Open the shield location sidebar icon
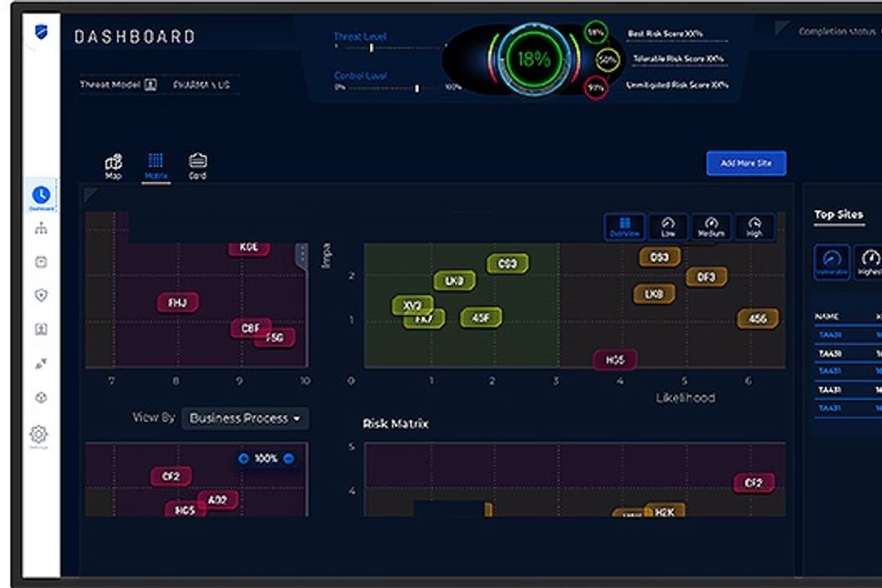The image size is (882, 588). click(41, 295)
